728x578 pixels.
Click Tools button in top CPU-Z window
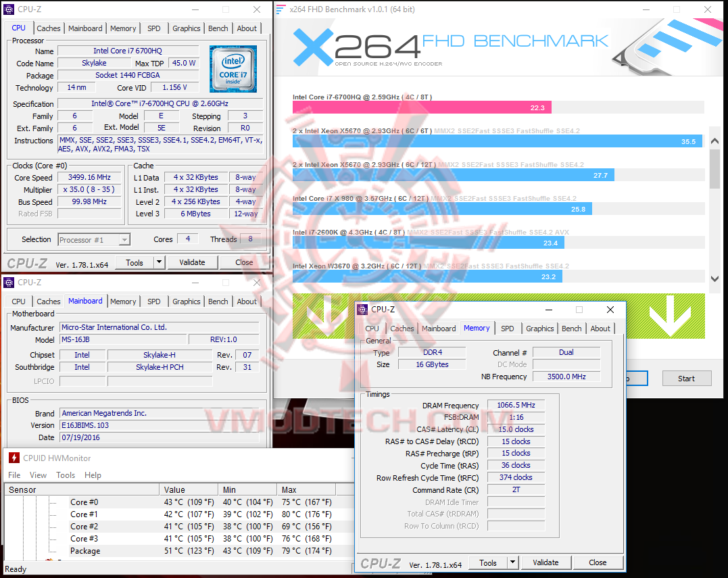coord(135,262)
